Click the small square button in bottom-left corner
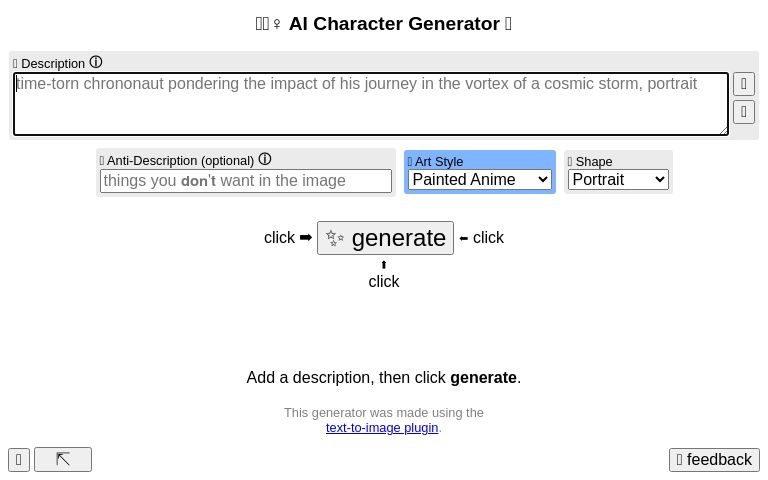This screenshot has height=480, width=768. [19, 460]
